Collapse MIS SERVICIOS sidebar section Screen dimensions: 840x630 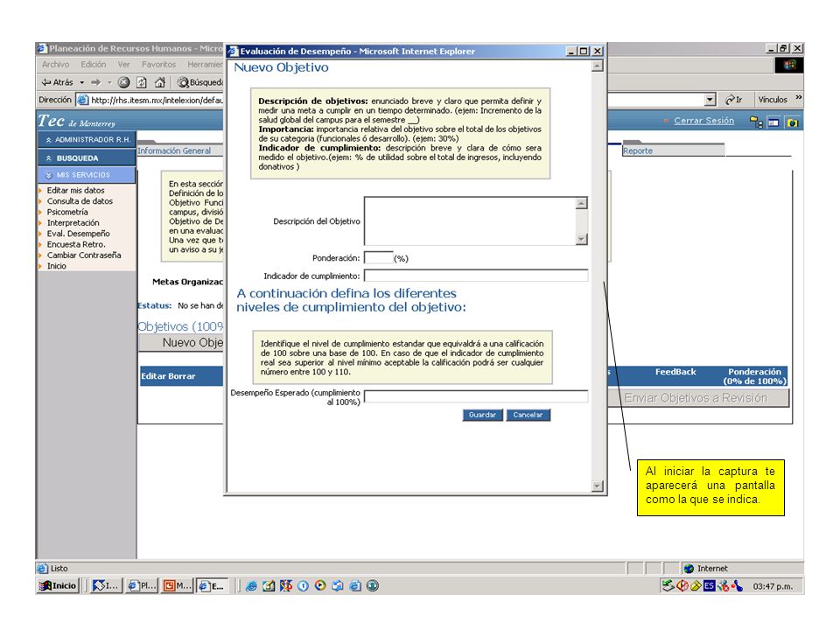pos(87,175)
